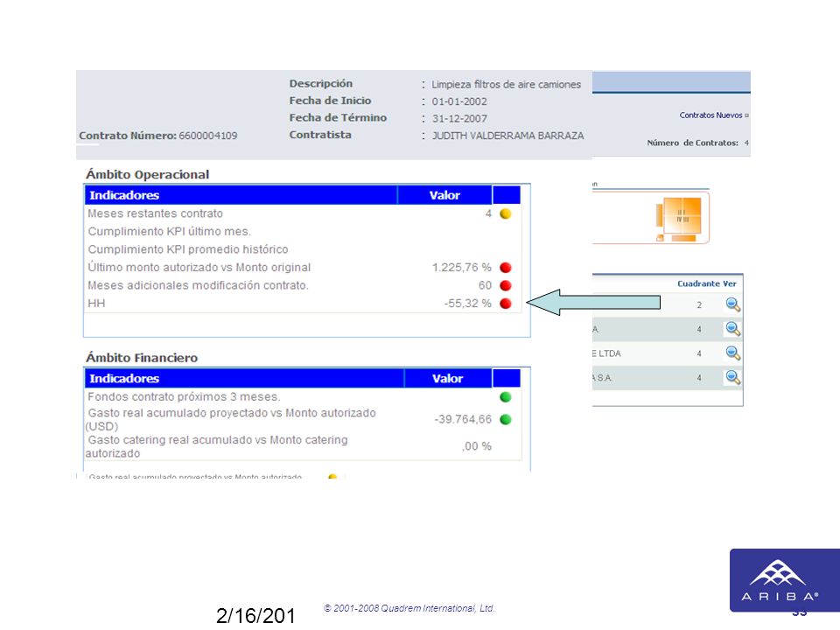Click 'Último monto autorizado vs Monto original' label

[199, 268]
